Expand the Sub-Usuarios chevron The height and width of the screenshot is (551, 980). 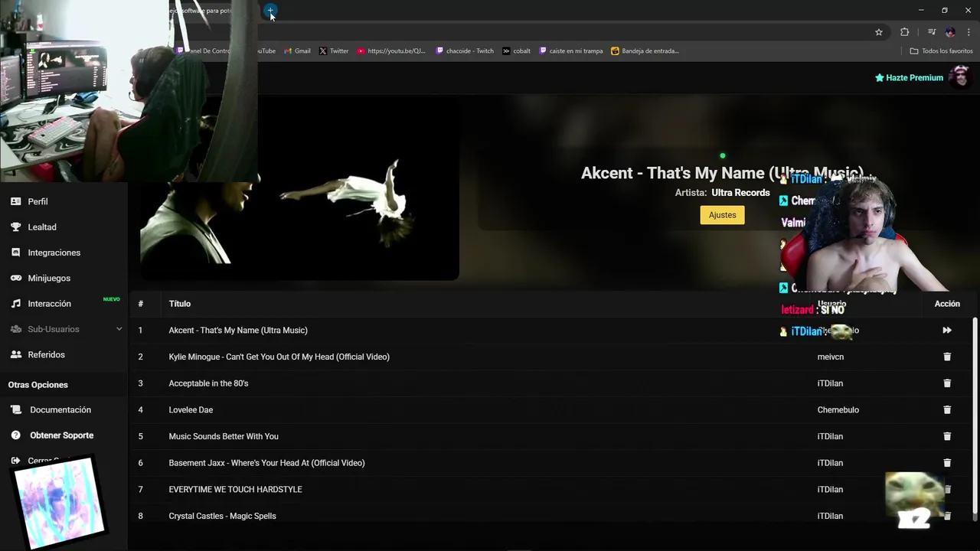pyautogui.click(x=119, y=329)
